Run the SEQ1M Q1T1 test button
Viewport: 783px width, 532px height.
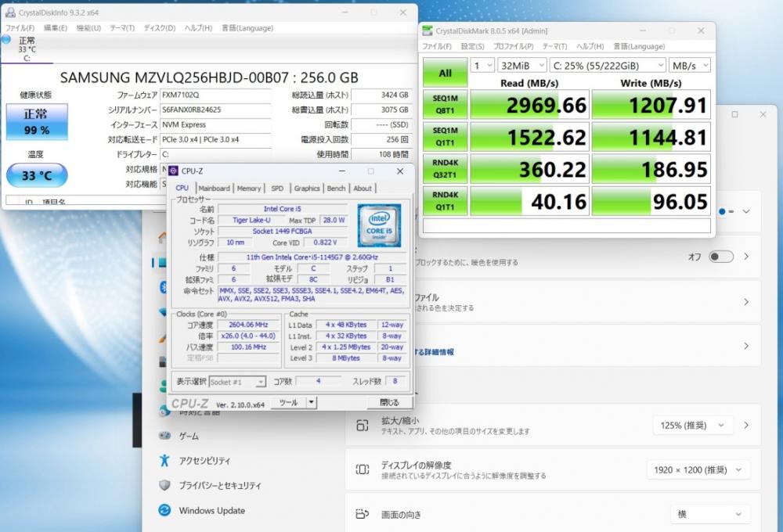[445, 136]
